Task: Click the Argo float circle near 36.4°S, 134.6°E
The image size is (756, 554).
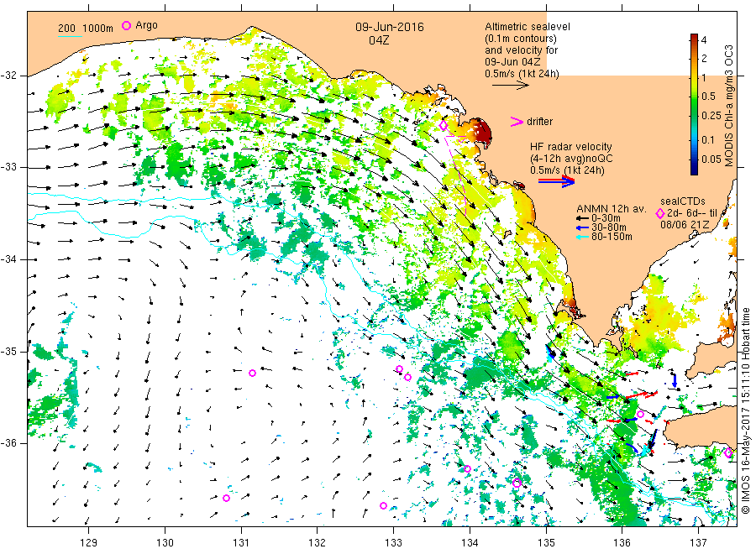Action: tap(517, 483)
